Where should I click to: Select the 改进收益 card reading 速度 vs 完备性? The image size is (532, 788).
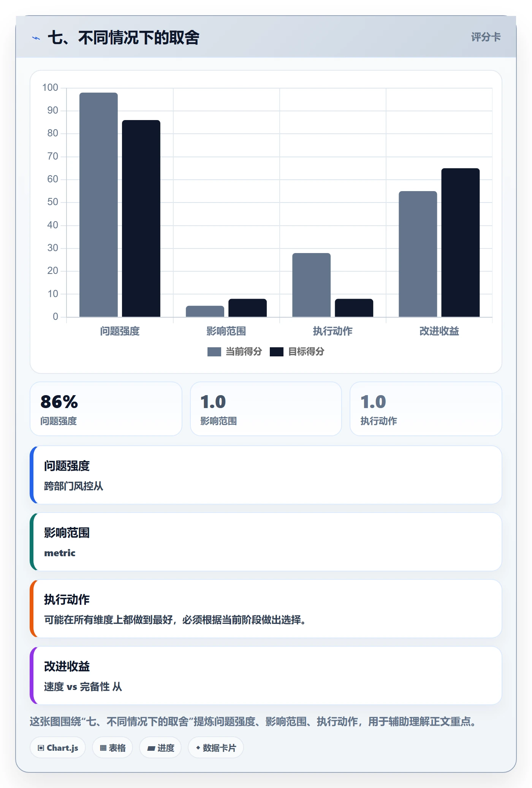(x=266, y=676)
